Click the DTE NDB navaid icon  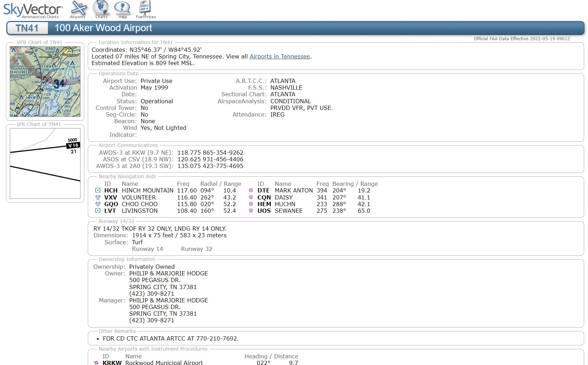pos(251,190)
